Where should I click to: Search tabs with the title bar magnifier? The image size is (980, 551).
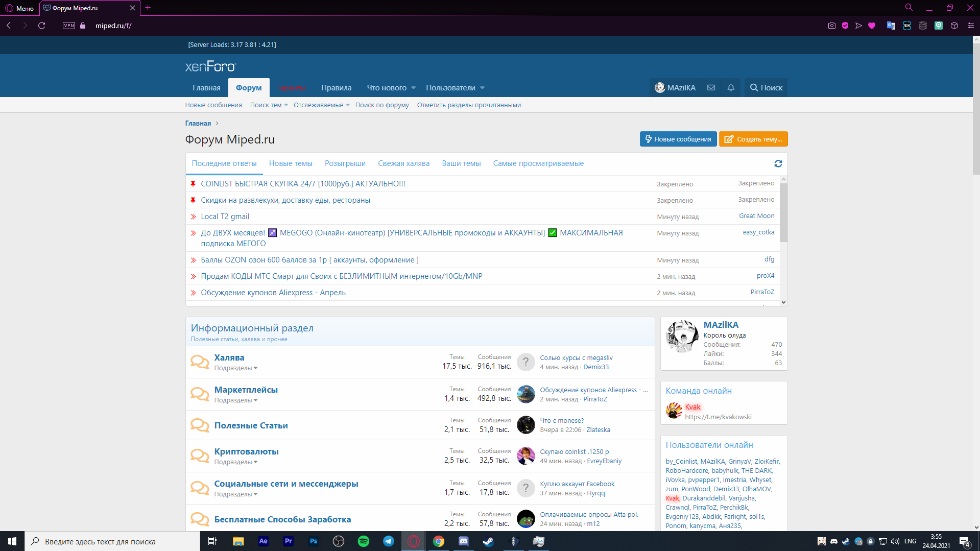pos(909,8)
